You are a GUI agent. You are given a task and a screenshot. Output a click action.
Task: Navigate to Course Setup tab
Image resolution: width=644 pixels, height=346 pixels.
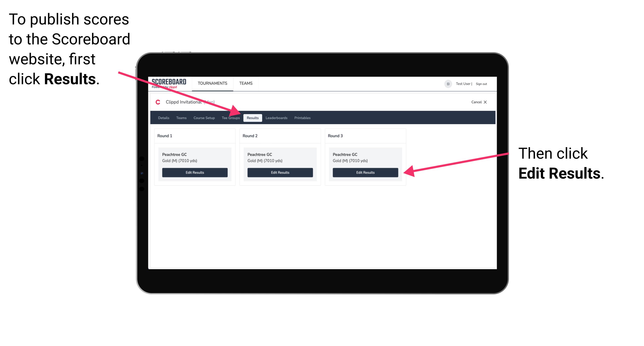click(x=204, y=118)
